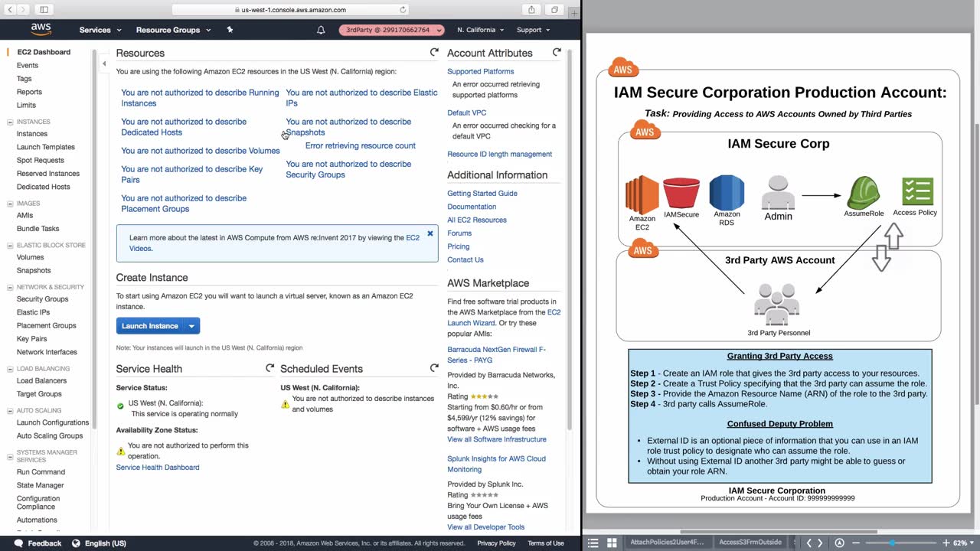The image size is (980, 551).
Task: Collapse the EC2 side navigation pane
Action: pyautogui.click(x=104, y=64)
